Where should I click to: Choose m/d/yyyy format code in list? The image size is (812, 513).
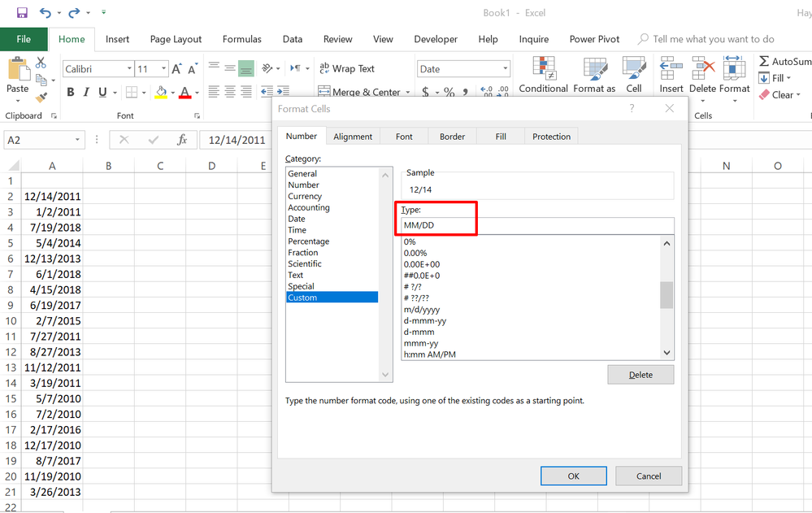pos(422,310)
